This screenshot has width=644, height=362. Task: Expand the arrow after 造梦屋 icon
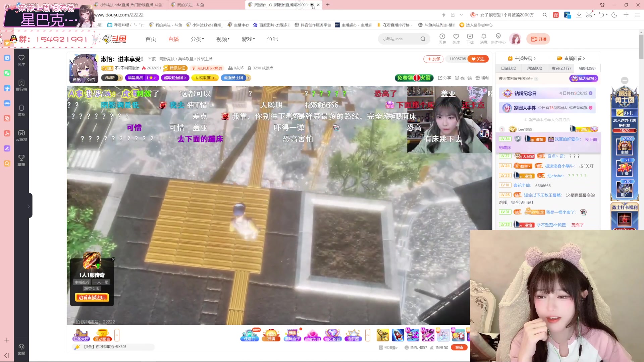point(368,335)
